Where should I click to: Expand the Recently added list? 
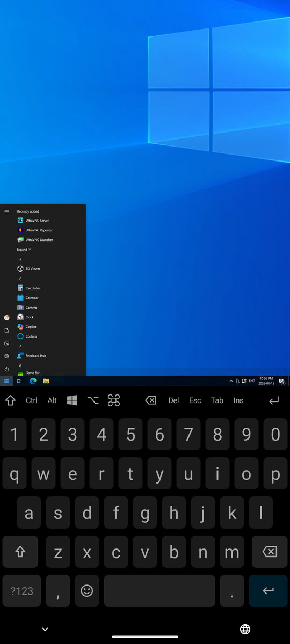(24, 250)
